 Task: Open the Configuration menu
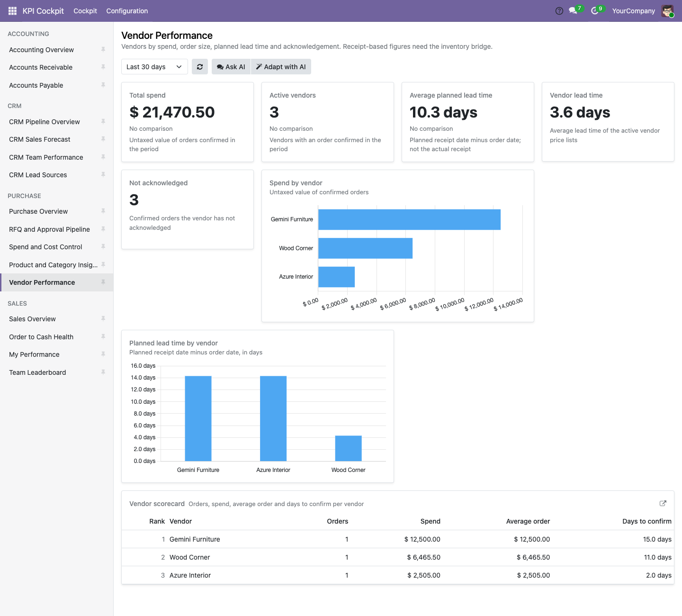coord(127,11)
